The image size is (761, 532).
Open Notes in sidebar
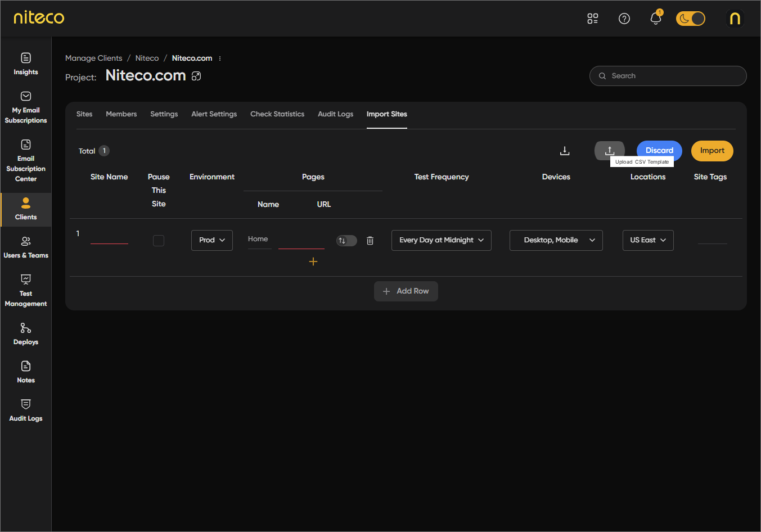coord(26,372)
